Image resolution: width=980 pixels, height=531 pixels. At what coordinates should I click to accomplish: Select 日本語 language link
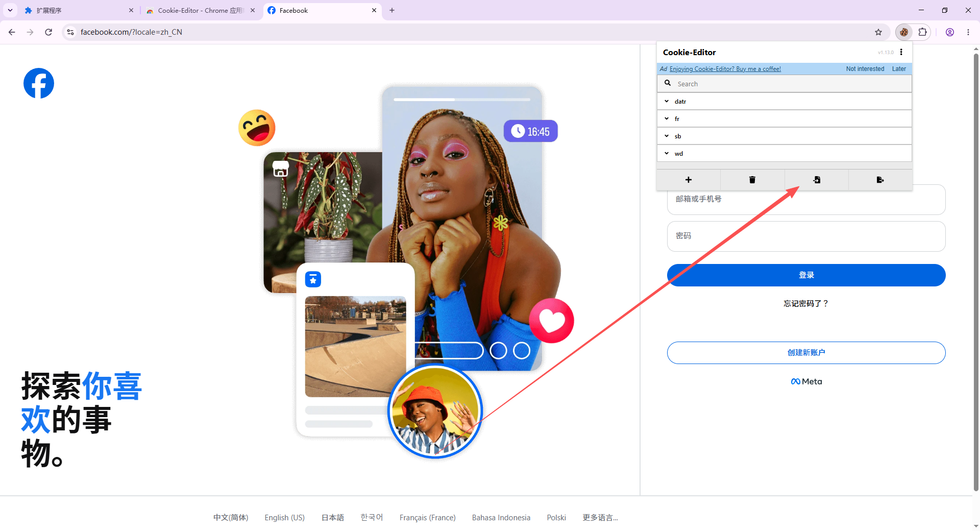(x=332, y=517)
